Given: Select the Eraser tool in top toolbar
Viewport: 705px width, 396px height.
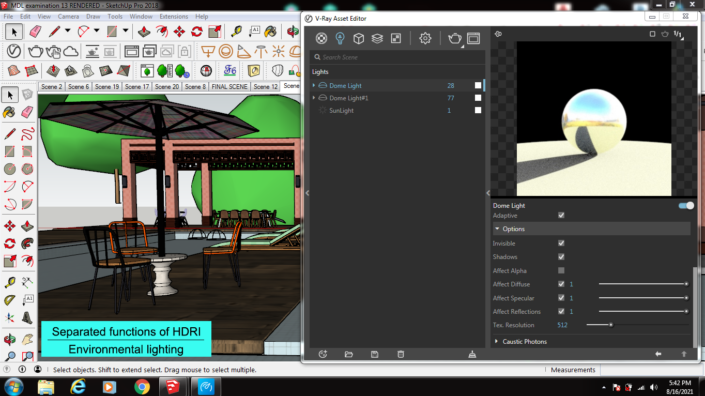Looking at the screenshot, I should 35,31.
